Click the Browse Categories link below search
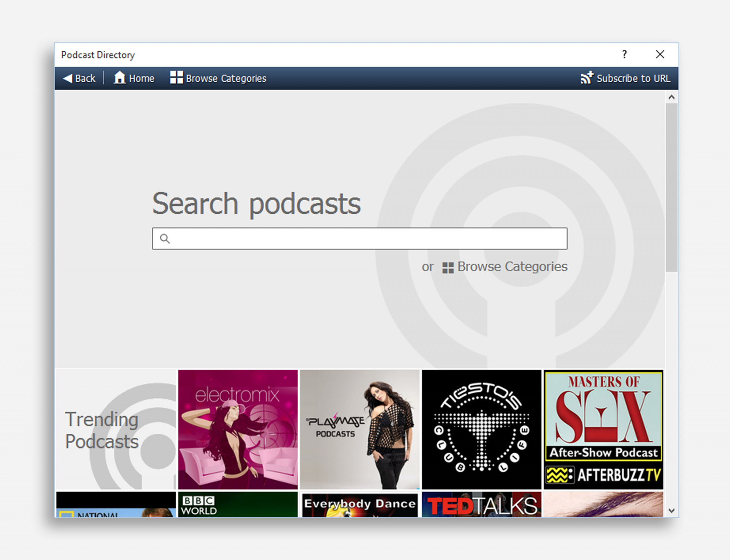Image resolution: width=730 pixels, height=560 pixels. pos(512,267)
